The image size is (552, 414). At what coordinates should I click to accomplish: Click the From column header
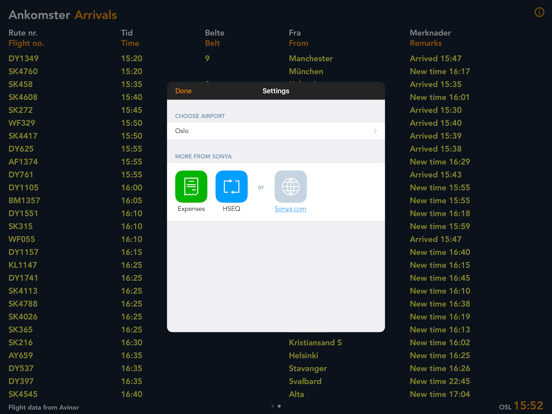[299, 43]
